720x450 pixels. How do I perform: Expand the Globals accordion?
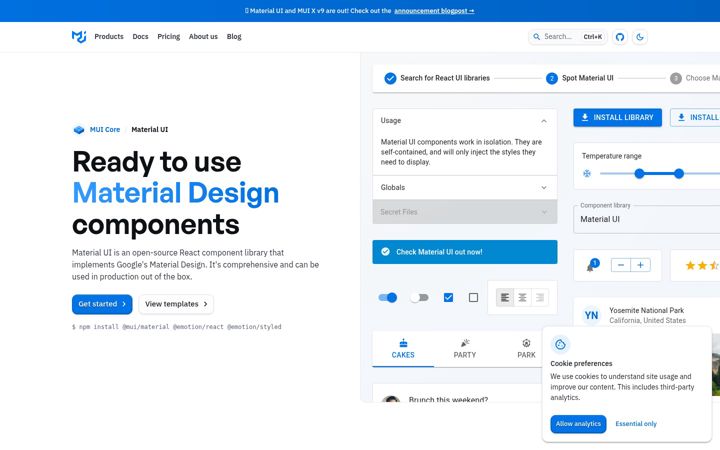[x=465, y=187]
